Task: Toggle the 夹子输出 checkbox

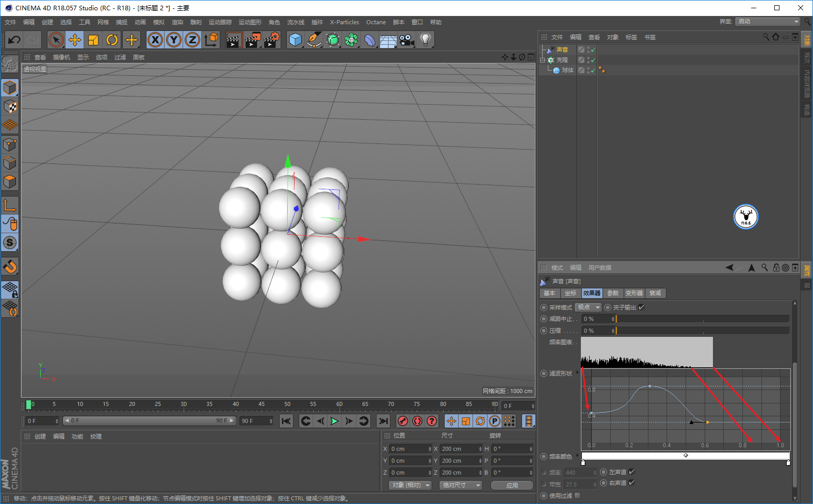Action: coord(642,307)
